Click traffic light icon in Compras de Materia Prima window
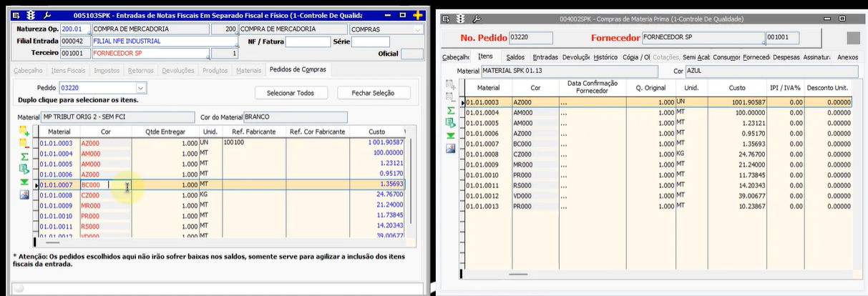The image size is (868, 296). (460, 19)
